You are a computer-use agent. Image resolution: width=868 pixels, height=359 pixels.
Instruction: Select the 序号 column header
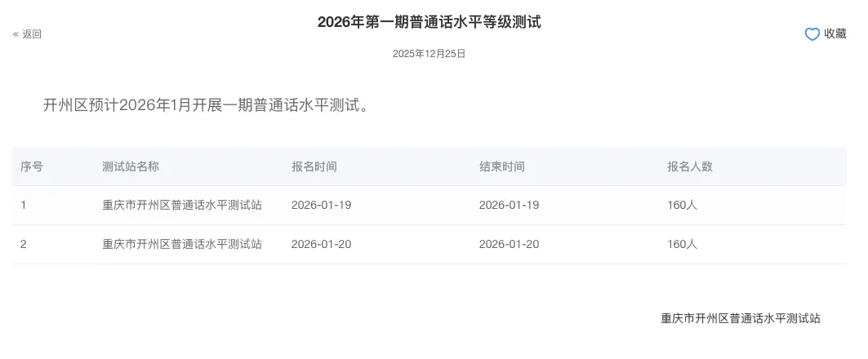[x=32, y=166]
